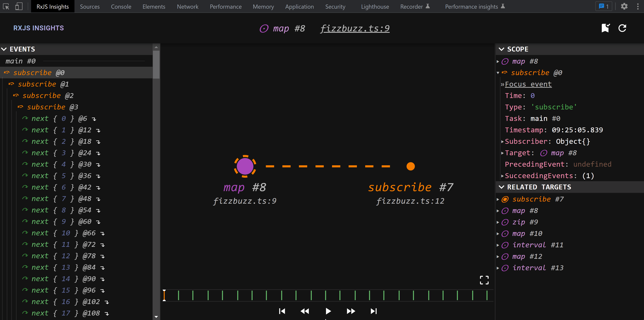Open DevTools settings gear icon
The height and width of the screenshot is (320, 644).
624,6
